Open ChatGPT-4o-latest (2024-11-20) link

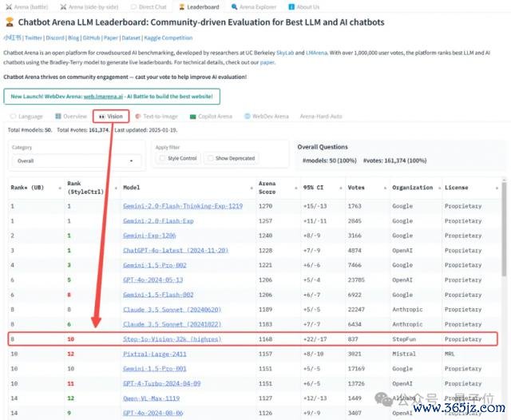point(176,251)
